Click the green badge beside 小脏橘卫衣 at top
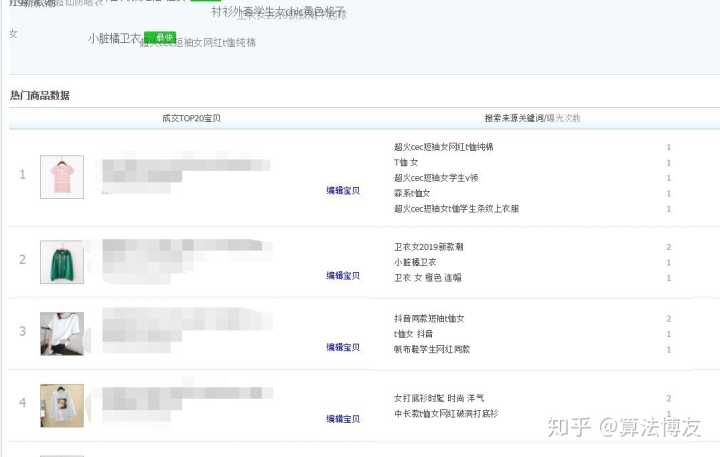The image size is (720, 457). [160, 38]
